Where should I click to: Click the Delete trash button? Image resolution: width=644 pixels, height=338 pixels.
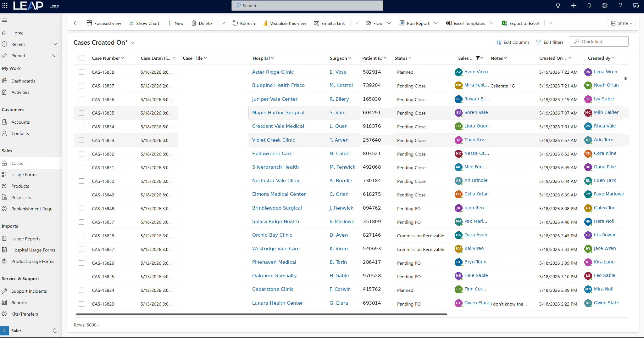coord(202,23)
